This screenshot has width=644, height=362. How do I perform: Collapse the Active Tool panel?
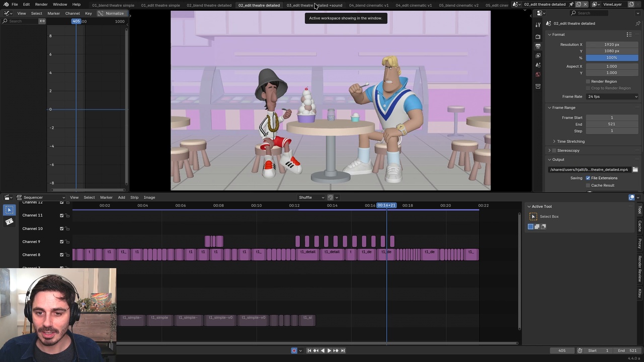tap(529, 207)
